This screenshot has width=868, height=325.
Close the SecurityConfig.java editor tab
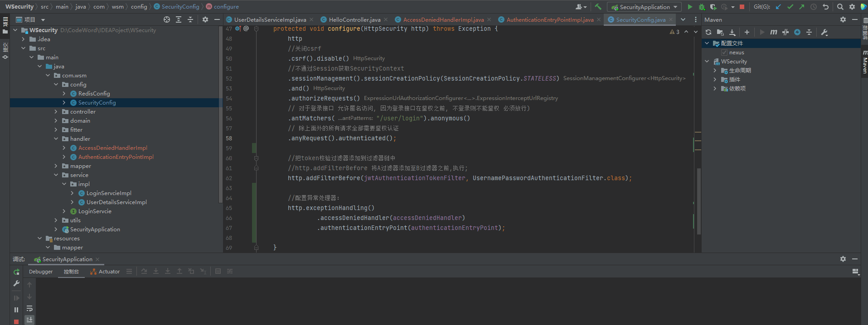tap(671, 19)
